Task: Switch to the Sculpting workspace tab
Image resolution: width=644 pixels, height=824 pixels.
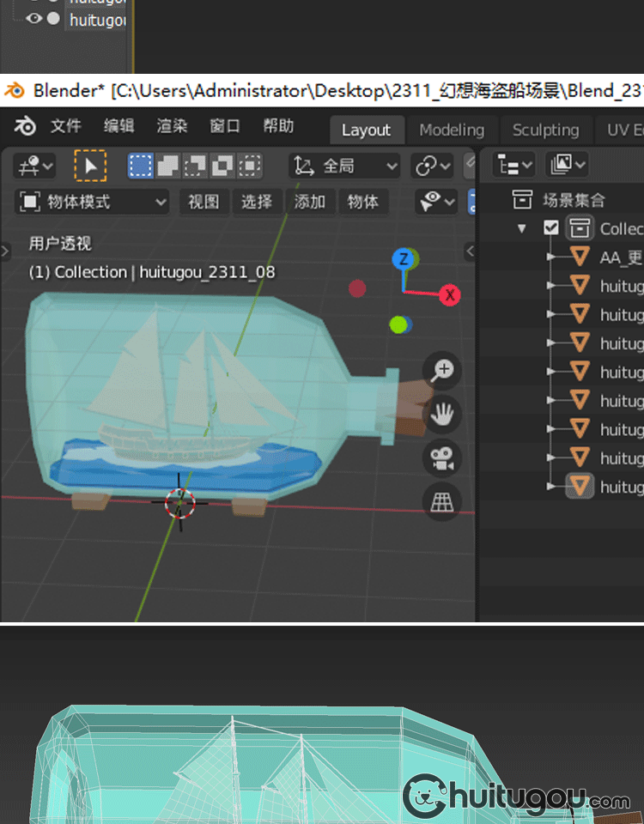Action: tap(546, 130)
